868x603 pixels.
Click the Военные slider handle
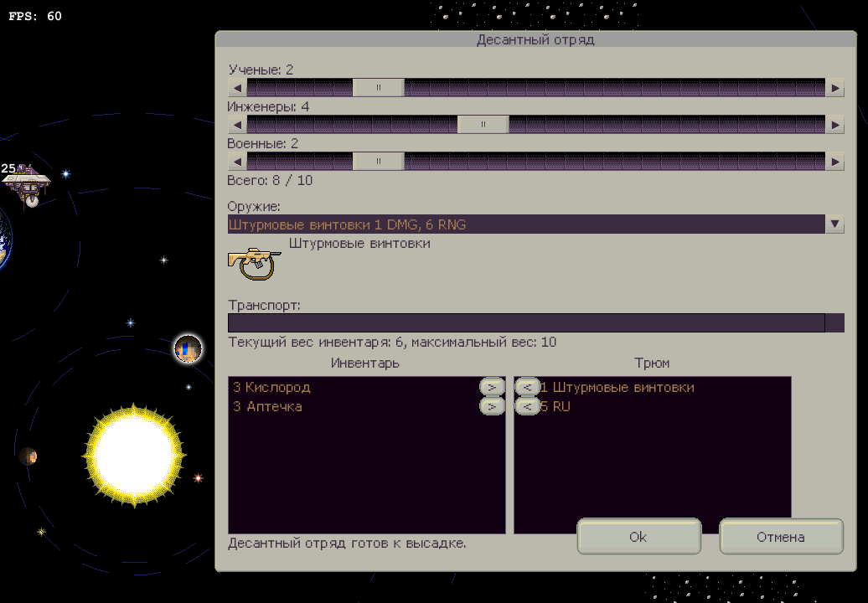[379, 162]
